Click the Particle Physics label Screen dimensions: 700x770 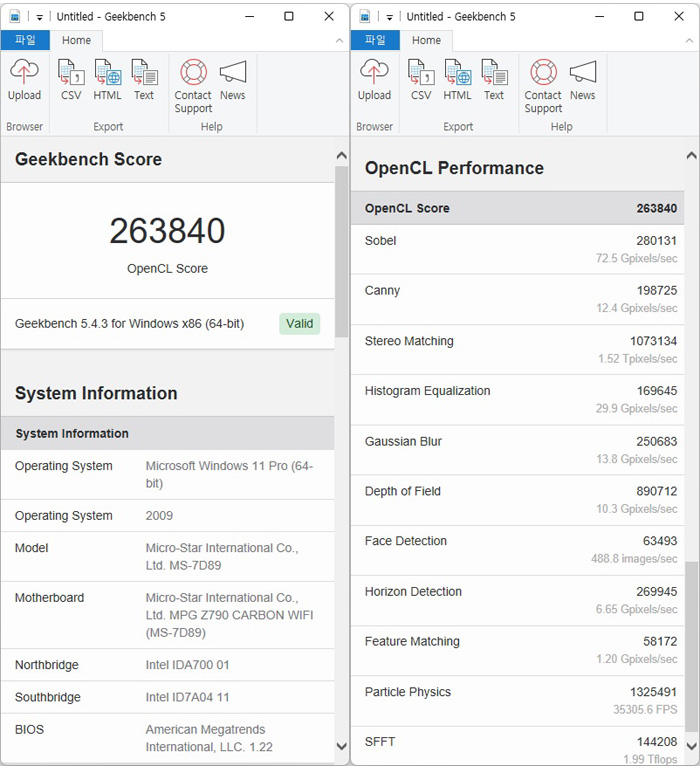tap(408, 692)
